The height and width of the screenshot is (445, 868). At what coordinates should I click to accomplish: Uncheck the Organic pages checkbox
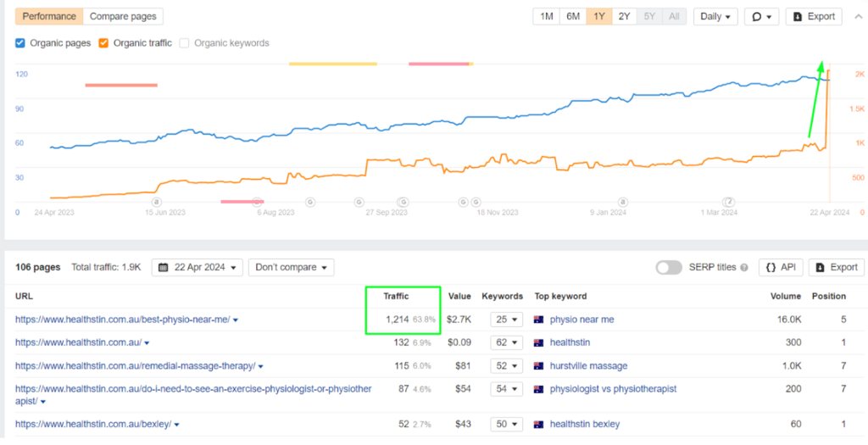tap(21, 43)
